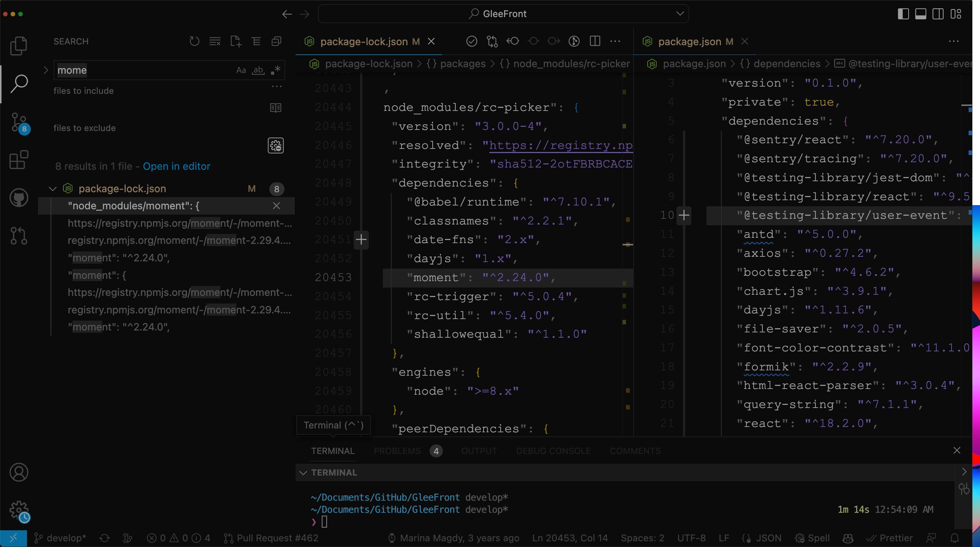Screen dimensions: 980x547
Task: Collapse the TERMINAL section header
Action: 303,473
